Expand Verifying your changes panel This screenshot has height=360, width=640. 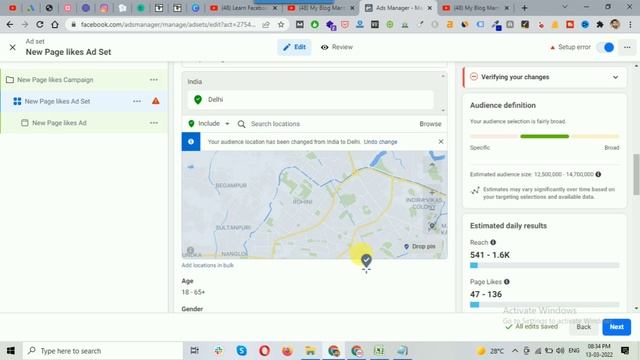point(616,77)
